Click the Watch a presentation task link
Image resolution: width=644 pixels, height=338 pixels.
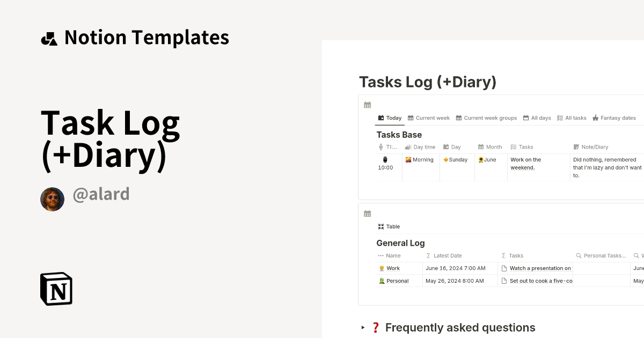[542, 268]
